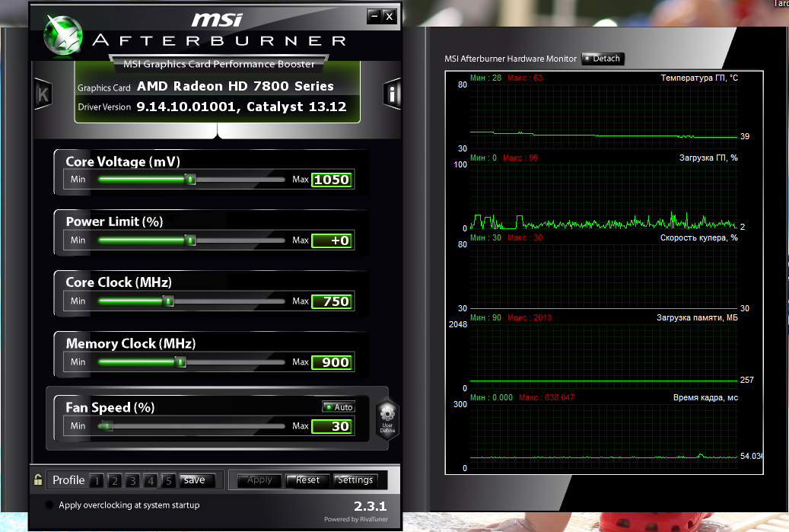Click MSI Afterburner Hardware Monitor title

click(511, 59)
